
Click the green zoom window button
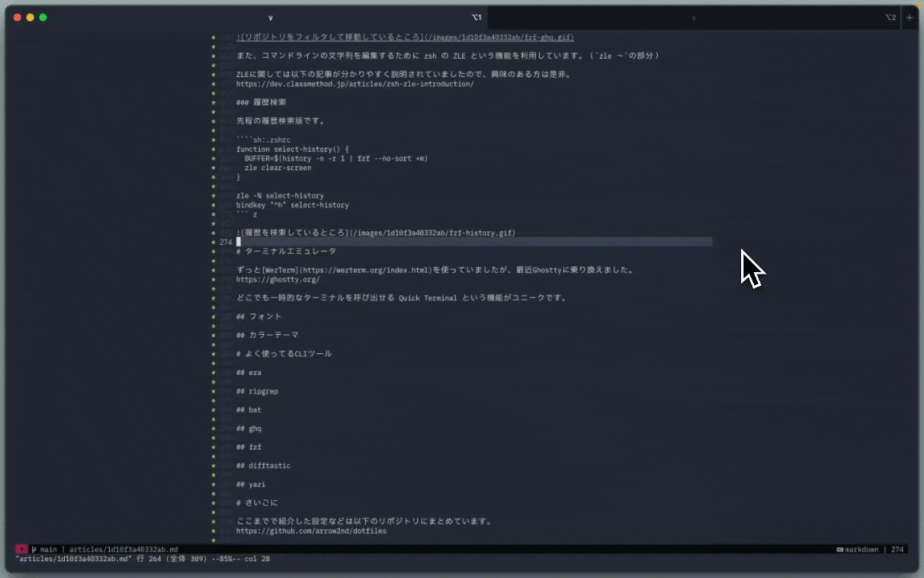pos(43,17)
